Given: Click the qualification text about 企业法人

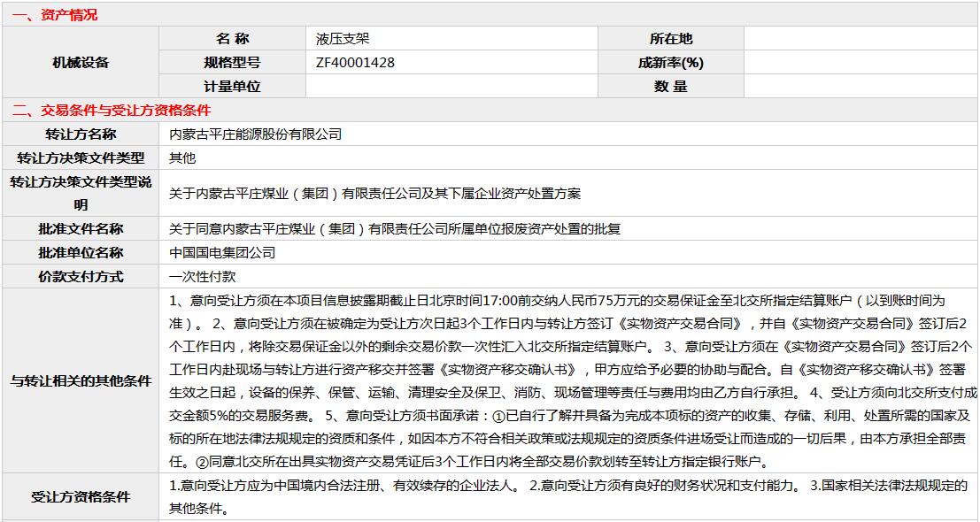Looking at the screenshot, I should pos(568,497).
